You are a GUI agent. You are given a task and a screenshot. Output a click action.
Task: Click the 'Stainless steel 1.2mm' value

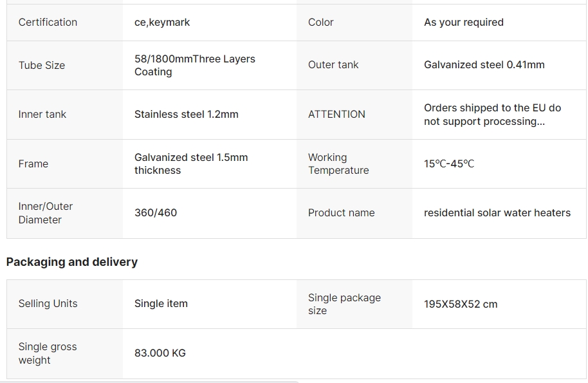coord(186,115)
